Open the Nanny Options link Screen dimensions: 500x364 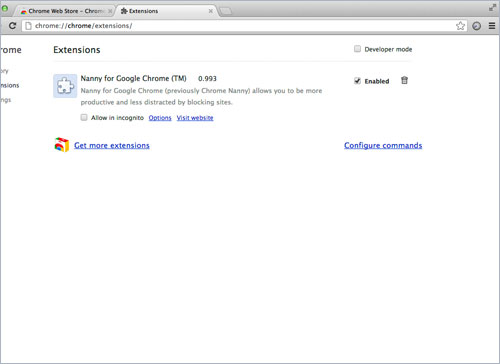[160, 118]
